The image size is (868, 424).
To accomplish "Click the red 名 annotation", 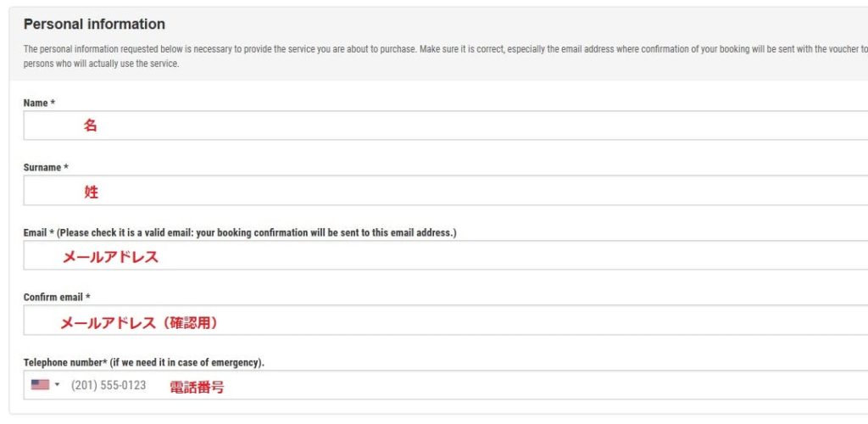I will click(x=90, y=126).
